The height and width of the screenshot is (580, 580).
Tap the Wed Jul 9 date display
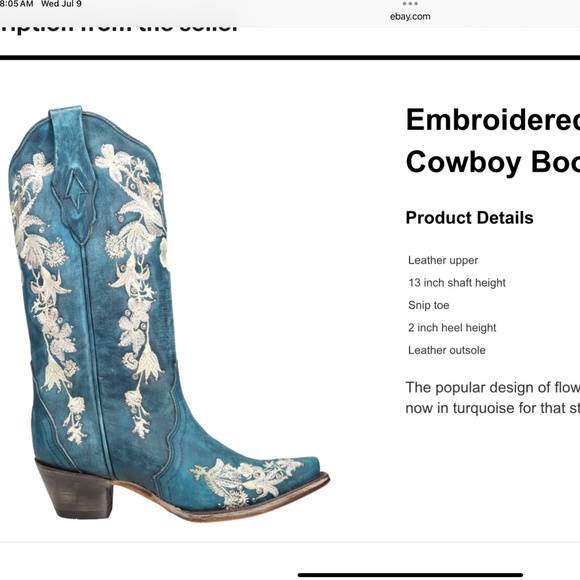61,4
